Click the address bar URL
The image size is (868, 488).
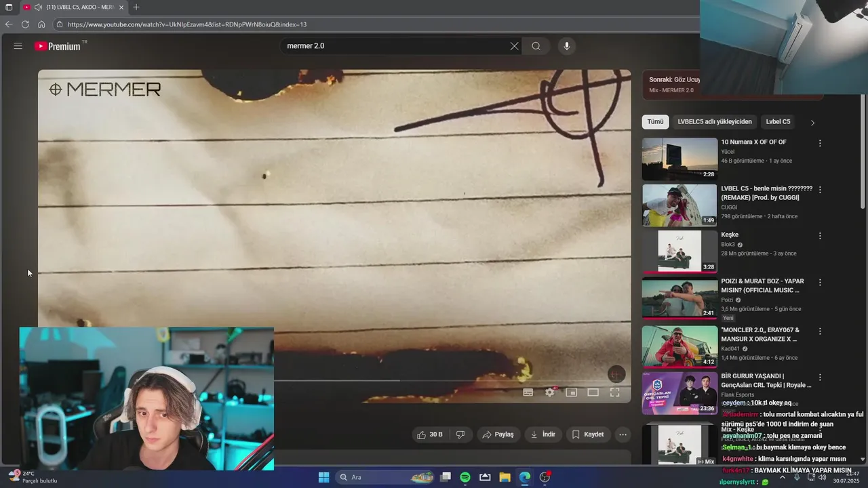[x=187, y=24]
